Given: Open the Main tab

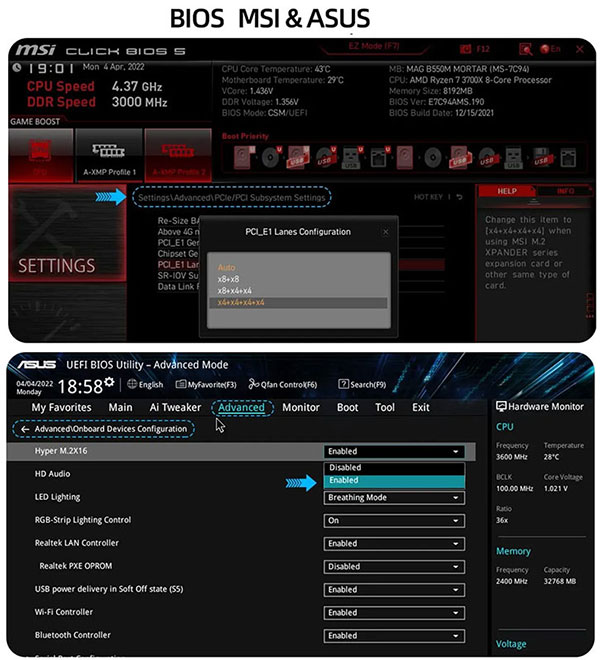Looking at the screenshot, I should click(x=120, y=407).
